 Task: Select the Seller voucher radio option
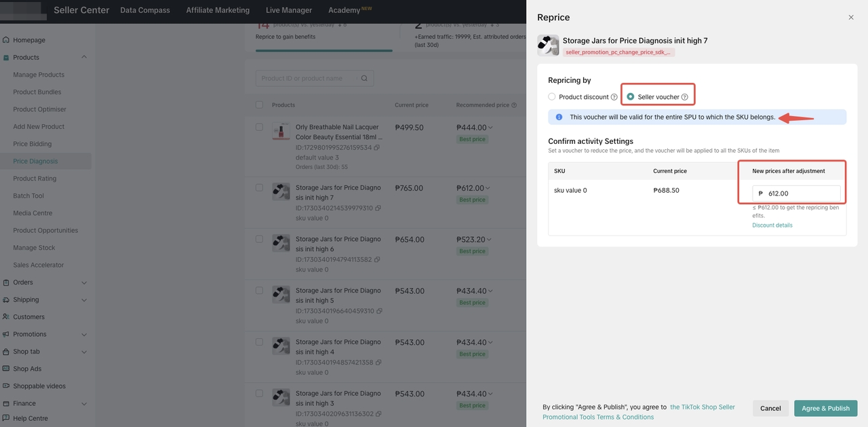pos(631,97)
